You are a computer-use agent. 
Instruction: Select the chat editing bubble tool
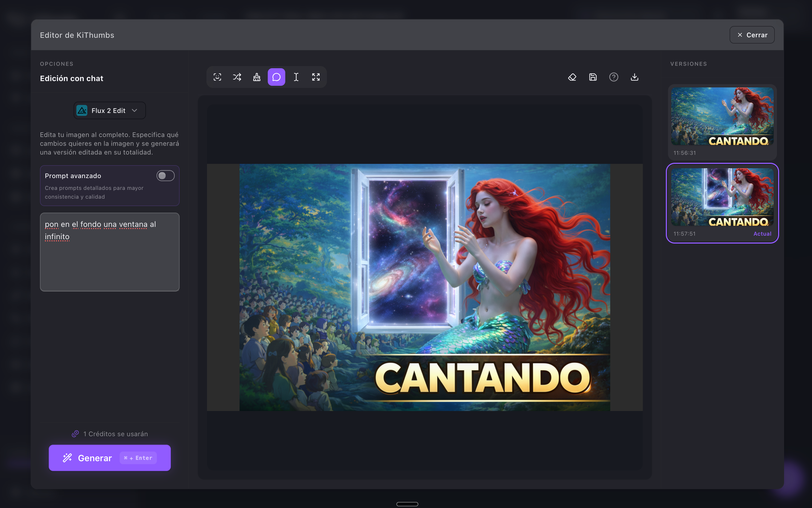(276, 77)
